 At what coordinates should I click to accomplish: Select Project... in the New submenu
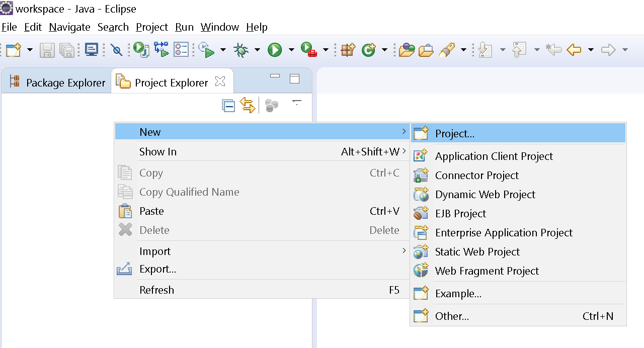518,133
